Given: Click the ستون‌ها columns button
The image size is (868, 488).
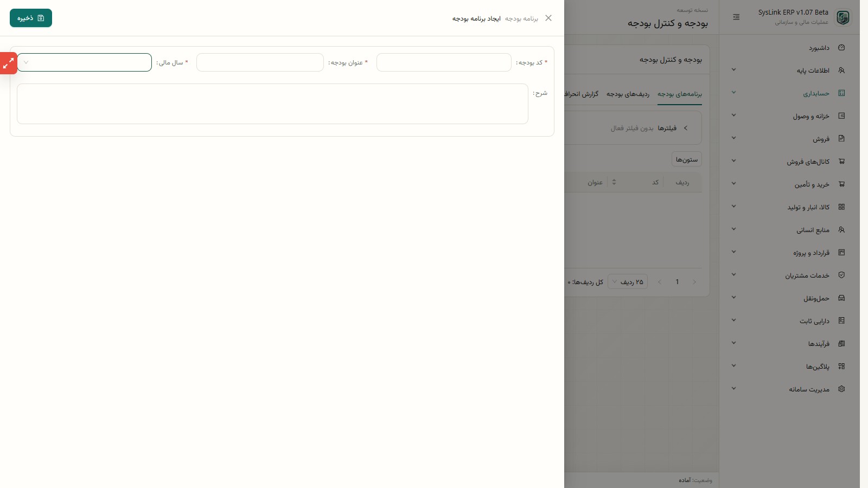Looking at the screenshot, I should [687, 159].
